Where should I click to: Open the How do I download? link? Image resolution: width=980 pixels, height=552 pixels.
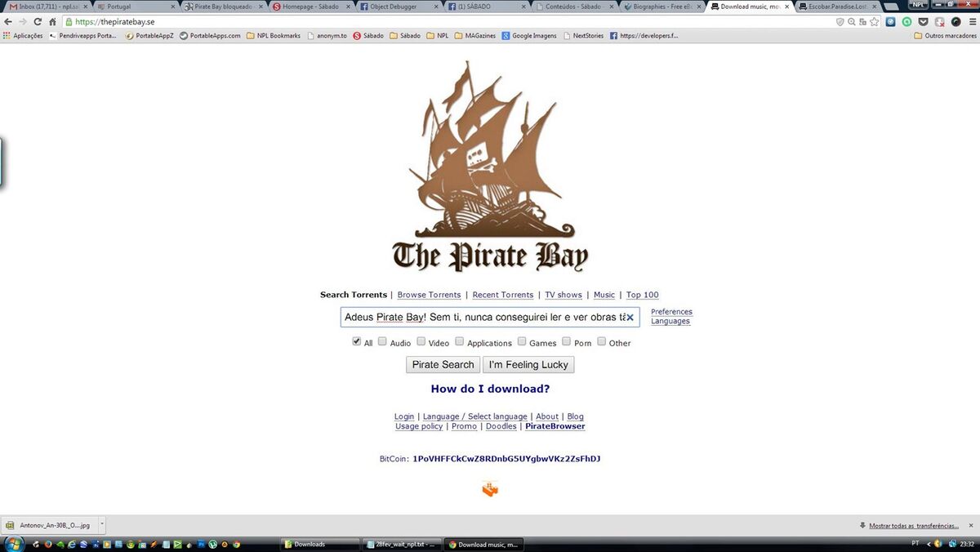490,389
